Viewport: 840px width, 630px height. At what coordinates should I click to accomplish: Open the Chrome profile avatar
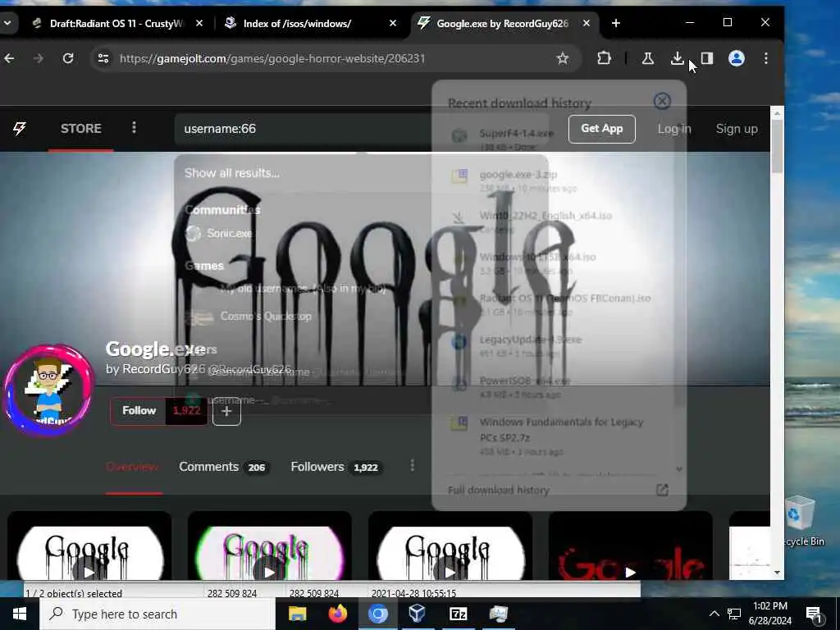pos(737,58)
